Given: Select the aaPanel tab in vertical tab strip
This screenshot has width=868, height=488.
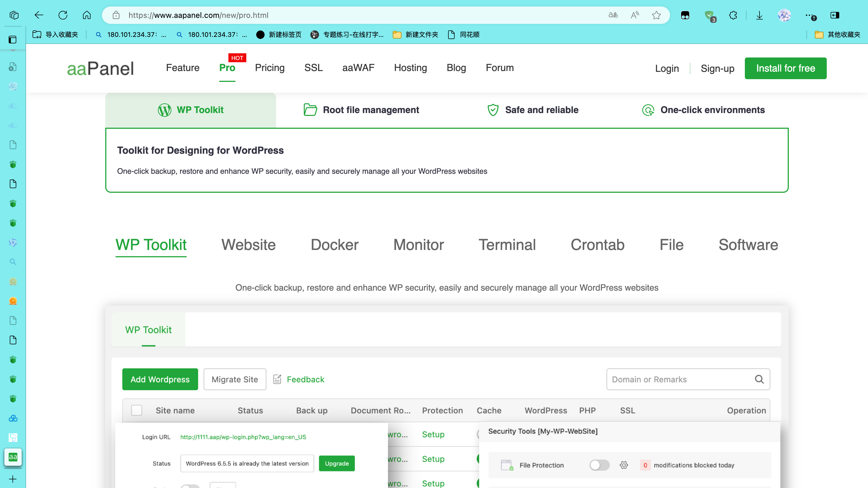Looking at the screenshot, I should [13, 457].
